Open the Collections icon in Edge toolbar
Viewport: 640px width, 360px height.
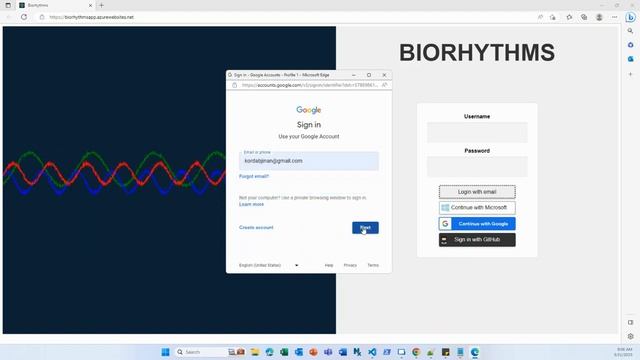click(x=584, y=17)
